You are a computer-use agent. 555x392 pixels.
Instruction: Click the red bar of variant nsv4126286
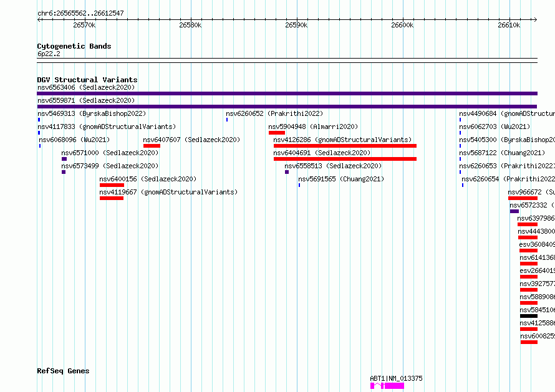[345, 146]
